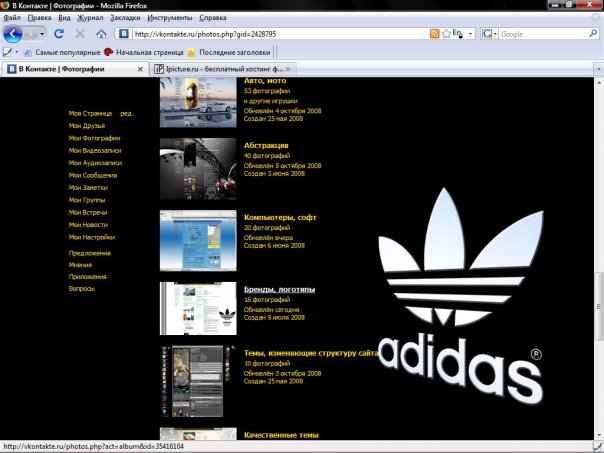604x453 pixels.
Task: Open Мои Заметки
Action: click(88, 188)
